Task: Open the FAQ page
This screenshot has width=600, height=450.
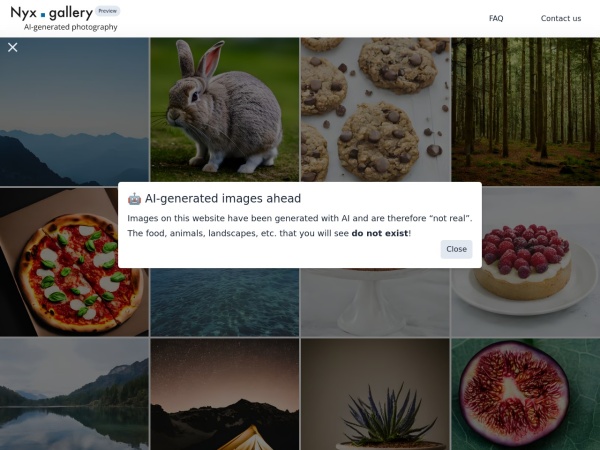Action: (496, 18)
